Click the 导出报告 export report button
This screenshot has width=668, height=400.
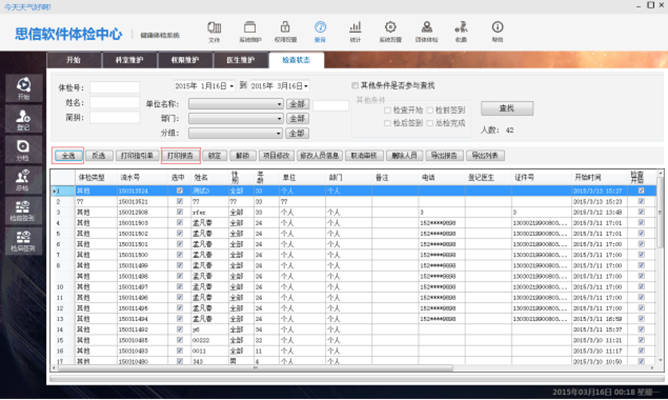pos(444,156)
